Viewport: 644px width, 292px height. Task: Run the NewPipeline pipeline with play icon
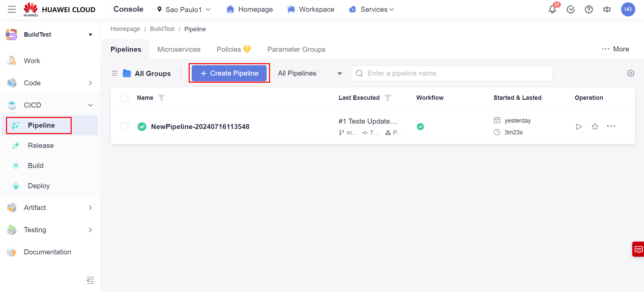coord(578,127)
